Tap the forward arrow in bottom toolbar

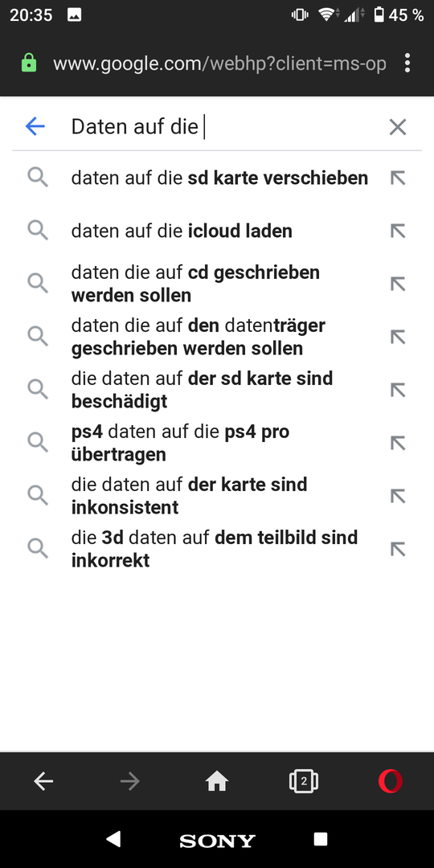pos(130,782)
